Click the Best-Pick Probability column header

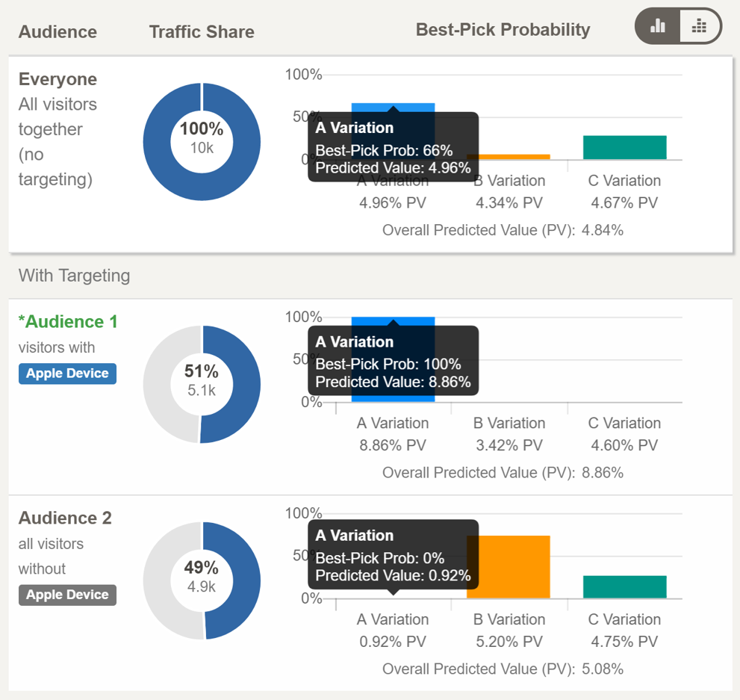[x=503, y=30]
